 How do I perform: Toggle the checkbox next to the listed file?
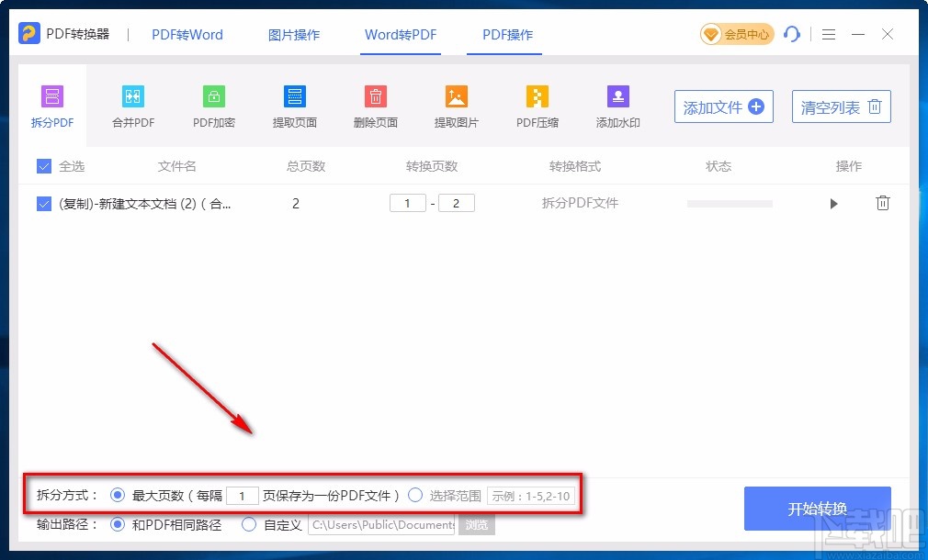pyautogui.click(x=43, y=203)
